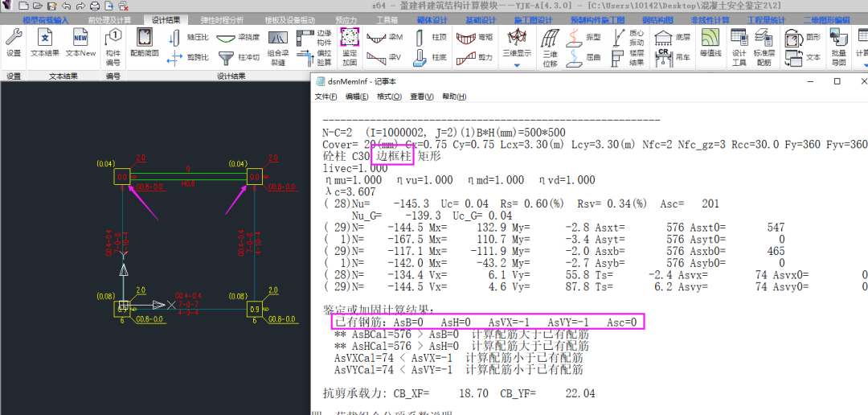Show the 配筋简图 reinforcement diagram
The image size is (868, 415).
[145, 43]
